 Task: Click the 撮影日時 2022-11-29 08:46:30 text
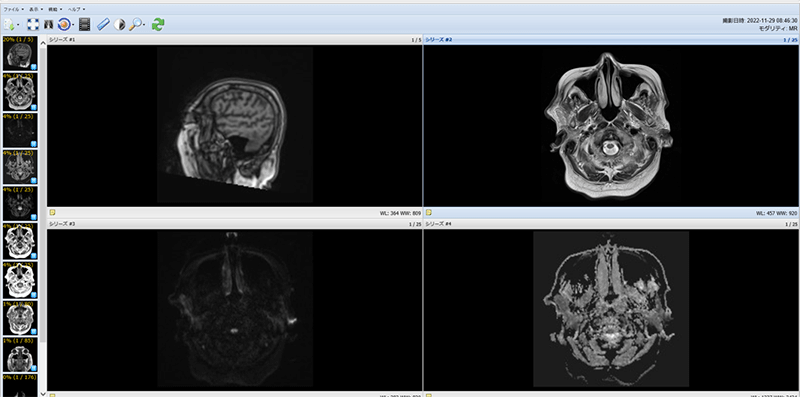tap(760, 21)
